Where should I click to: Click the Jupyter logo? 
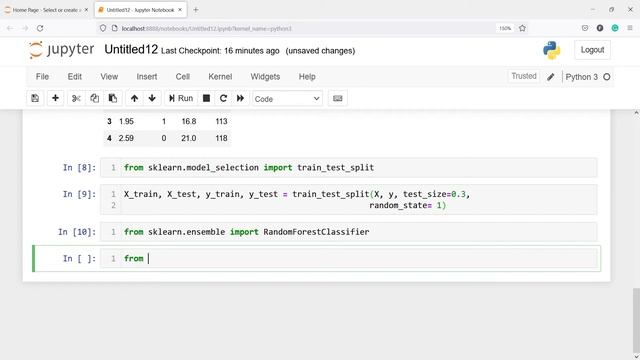62,50
